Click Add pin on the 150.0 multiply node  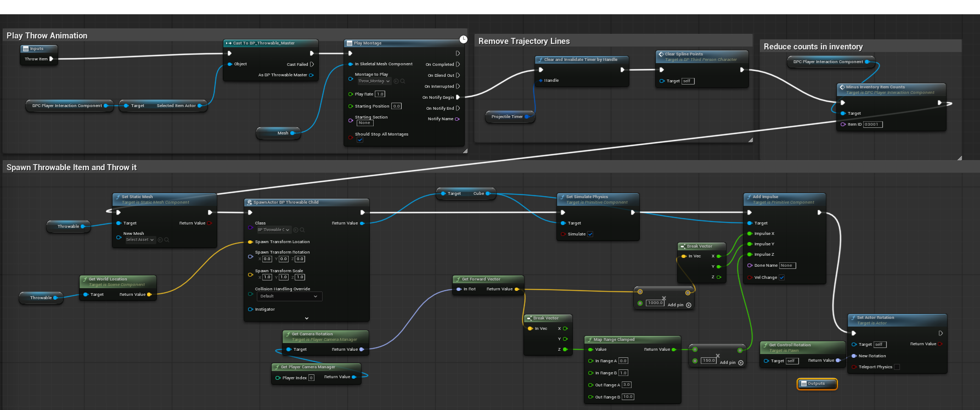(731, 363)
